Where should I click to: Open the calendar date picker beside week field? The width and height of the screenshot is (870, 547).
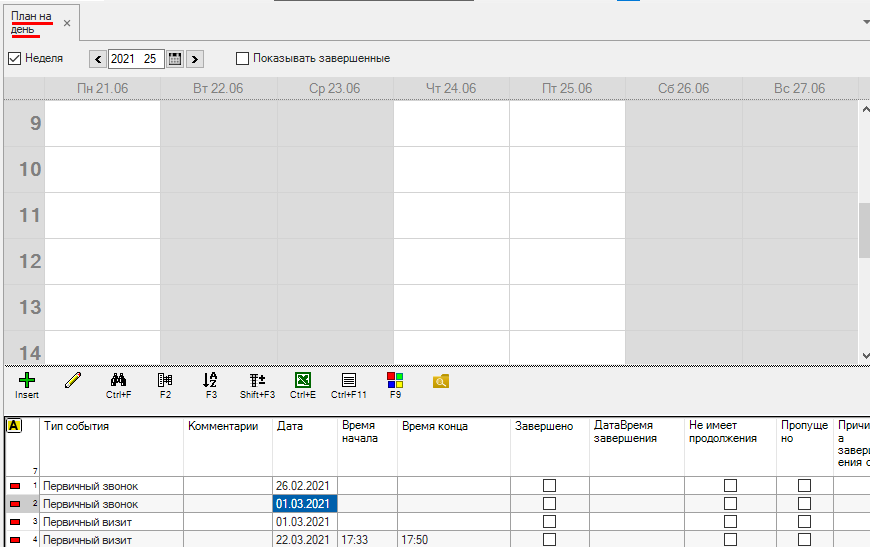tap(175, 58)
